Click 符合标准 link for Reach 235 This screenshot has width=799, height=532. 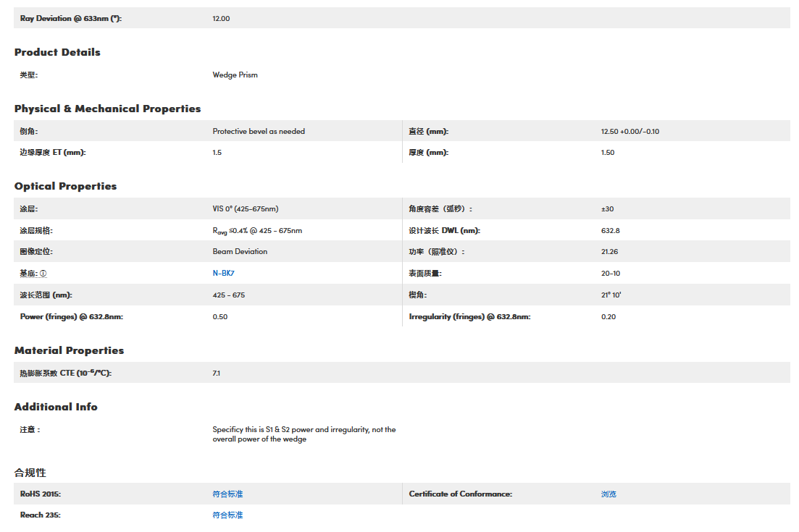click(x=227, y=515)
